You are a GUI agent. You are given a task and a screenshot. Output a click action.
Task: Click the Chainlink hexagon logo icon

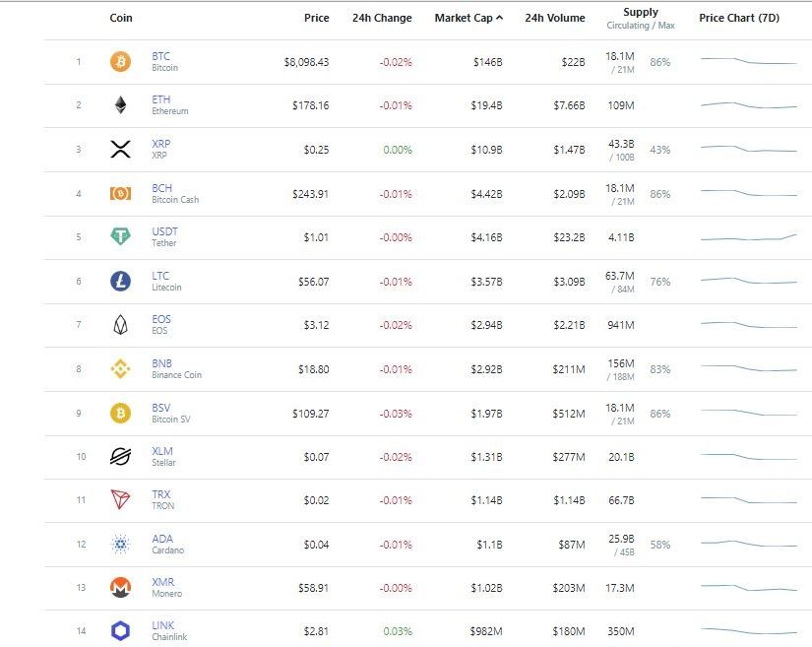coord(119,631)
